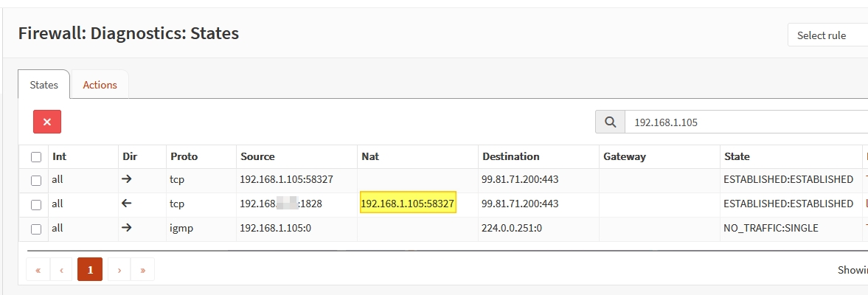Sort table by State column header
Screen dimensions: 868x295
tap(737, 156)
